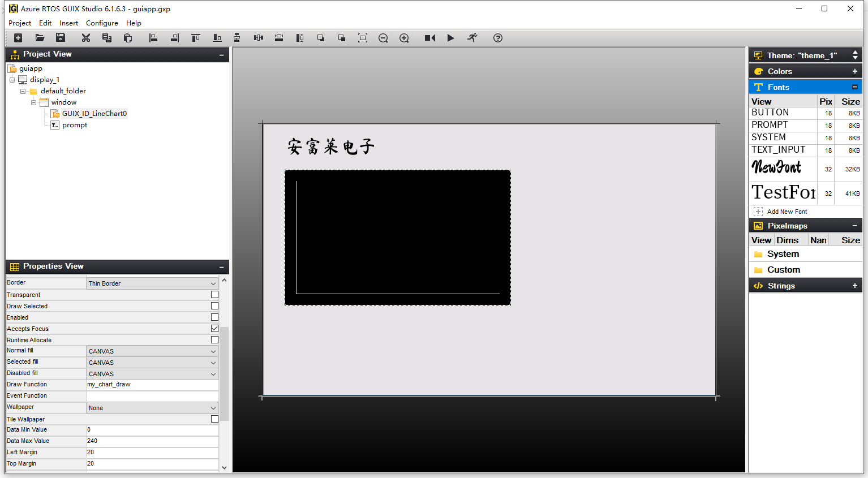
Task: Toggle the Enabled property checkbox
Action: click(x=214, y=317)
